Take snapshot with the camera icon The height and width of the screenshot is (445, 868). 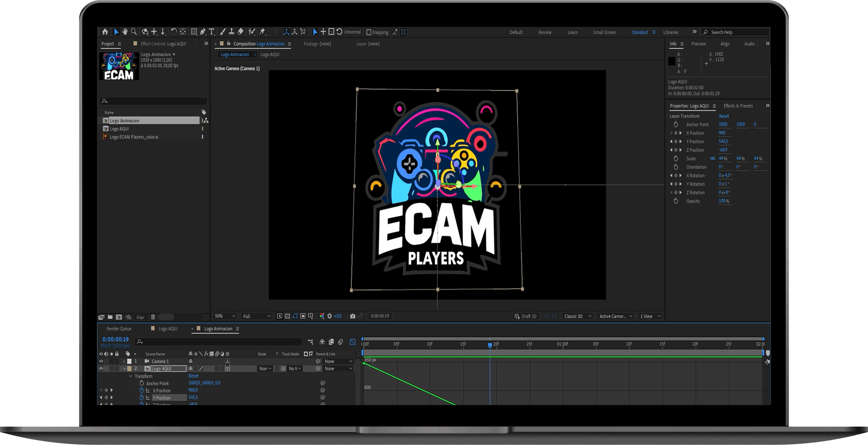[352, 316]
